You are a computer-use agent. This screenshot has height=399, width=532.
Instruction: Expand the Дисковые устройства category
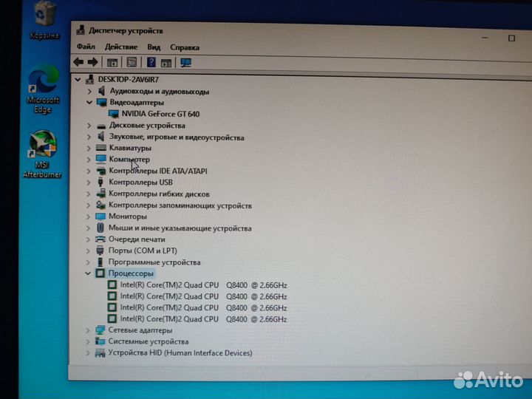tap(89, 126)
